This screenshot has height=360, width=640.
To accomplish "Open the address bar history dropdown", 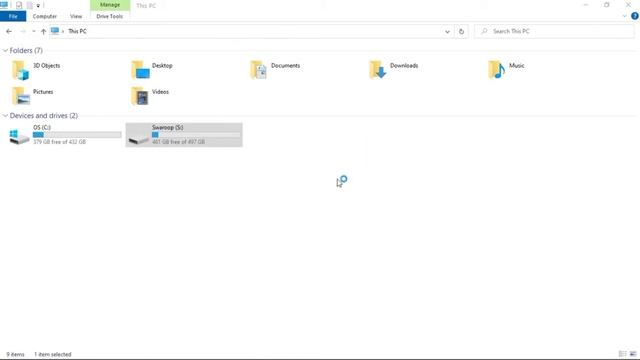I will (x=447, y=31).
